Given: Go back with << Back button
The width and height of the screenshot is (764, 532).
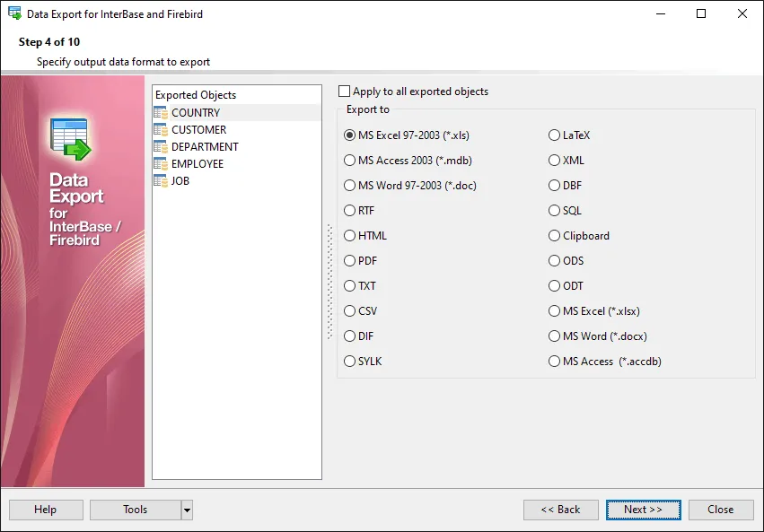Looking at the screenshot, I should tap(561, 510).
